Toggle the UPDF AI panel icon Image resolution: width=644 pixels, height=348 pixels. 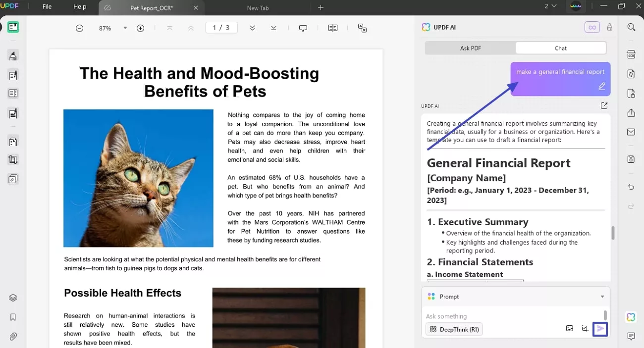point(631,317)
